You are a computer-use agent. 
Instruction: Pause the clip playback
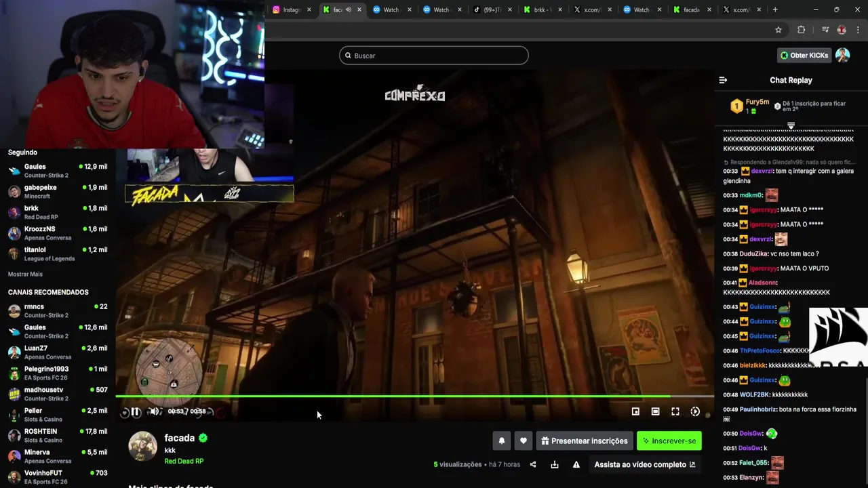click(x=136, y=411)
